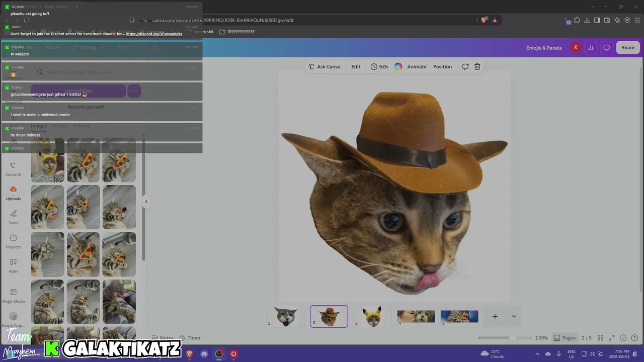Add a new page with plus button
The height and width of the screenshot is (362, 644).
point(495,316)
